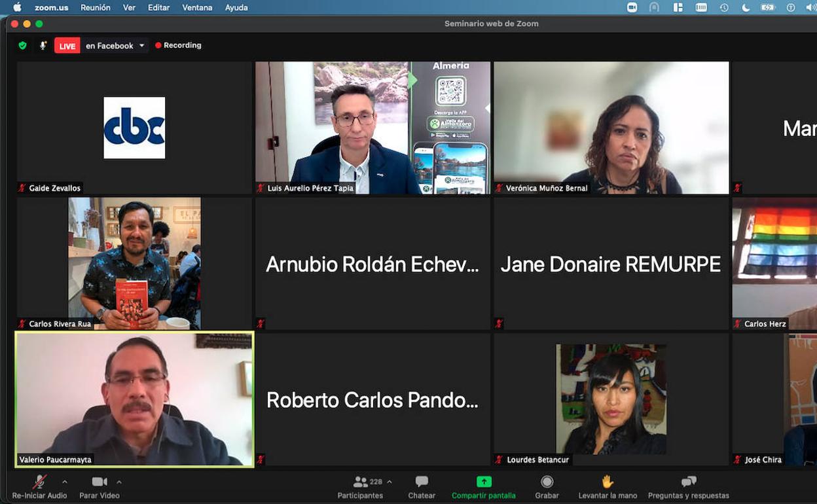Expand the 'en Facebook' live dropdown

141,46
